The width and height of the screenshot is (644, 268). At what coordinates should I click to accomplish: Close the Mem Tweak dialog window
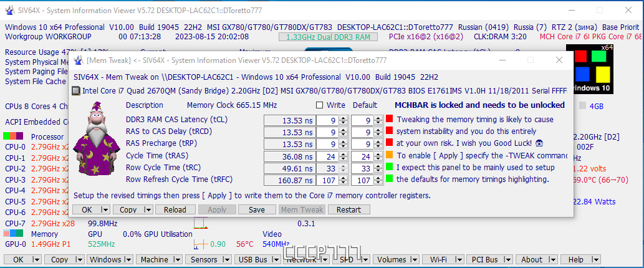click(x=559, y=60)
